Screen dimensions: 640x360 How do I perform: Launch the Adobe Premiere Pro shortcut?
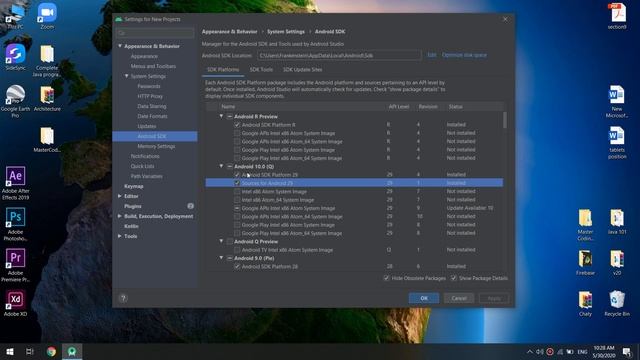coord(15,265)
